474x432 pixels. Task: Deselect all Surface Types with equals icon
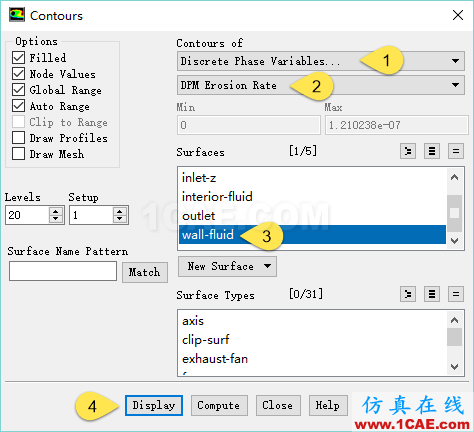pos(456,294)
